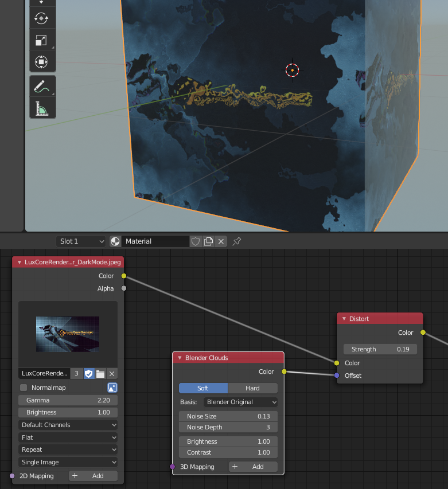The image size is (448, 489).
Task: Adjust the Noise Size 0.13 field
Action: 228,416
